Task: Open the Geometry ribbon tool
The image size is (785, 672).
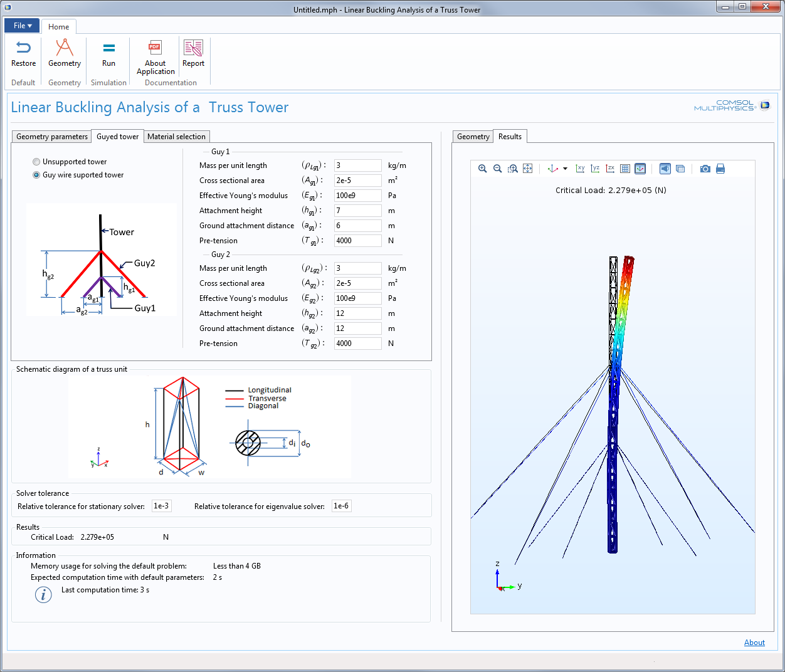Action: 65,53
